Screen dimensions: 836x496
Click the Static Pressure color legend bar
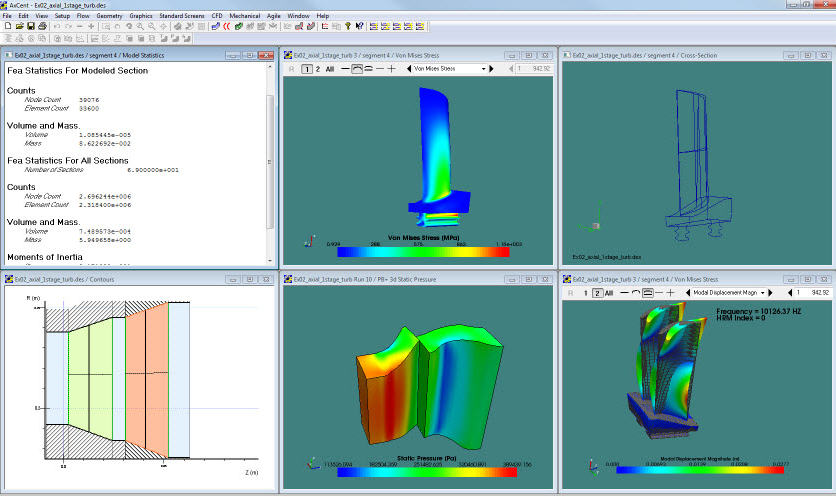click(427, 472)
